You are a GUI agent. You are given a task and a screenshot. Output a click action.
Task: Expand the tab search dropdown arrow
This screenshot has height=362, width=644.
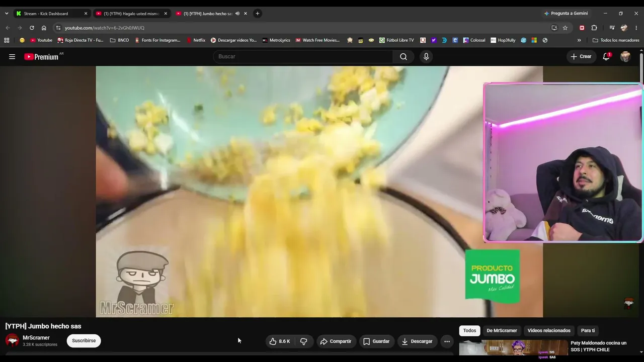click(x=7, y=14)
